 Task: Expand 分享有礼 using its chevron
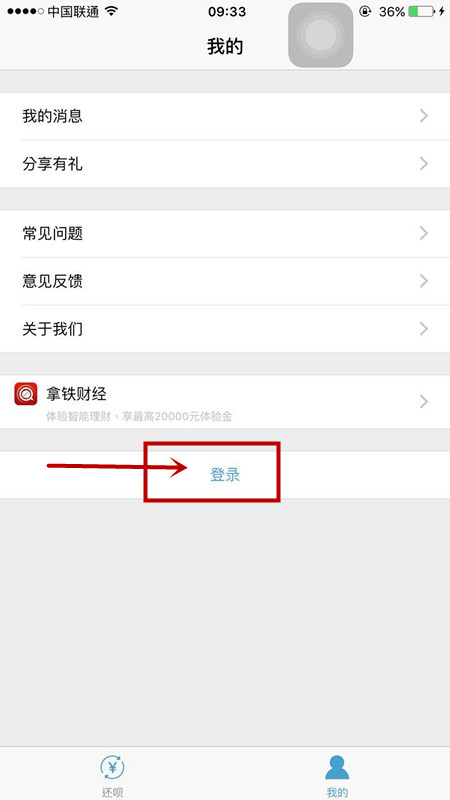point(423,164)
